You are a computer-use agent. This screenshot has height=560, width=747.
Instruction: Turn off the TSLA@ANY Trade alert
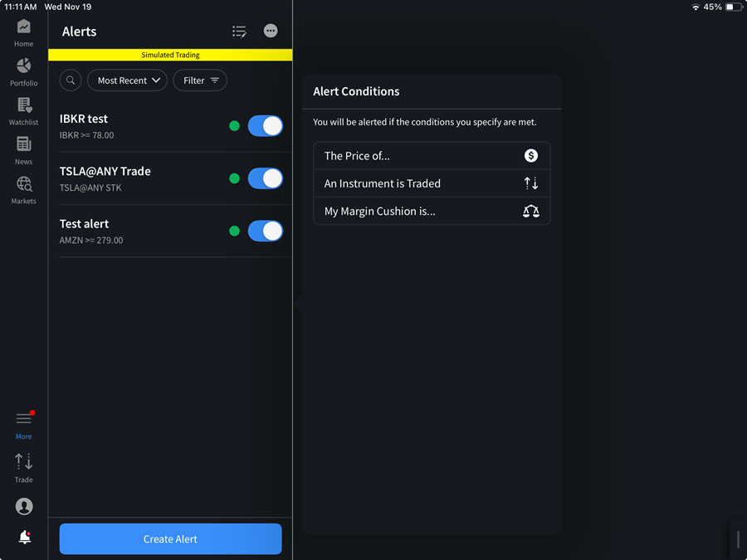point(266,178)
